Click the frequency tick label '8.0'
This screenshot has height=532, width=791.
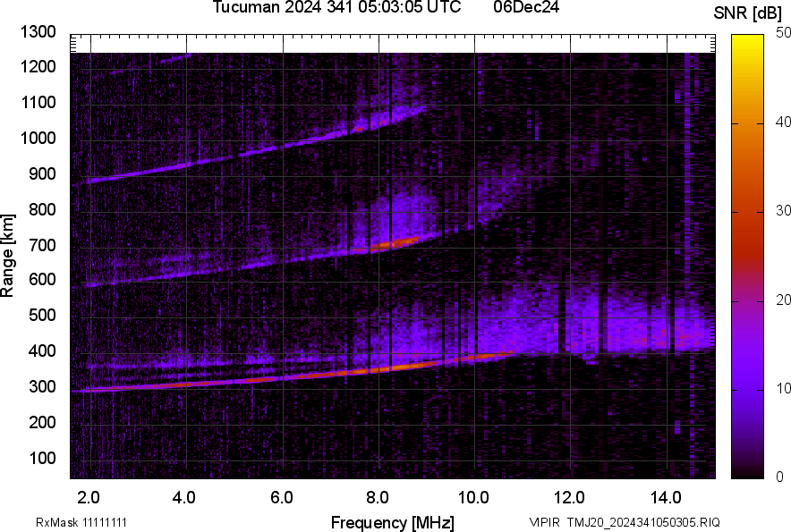(x=378, y=498)
